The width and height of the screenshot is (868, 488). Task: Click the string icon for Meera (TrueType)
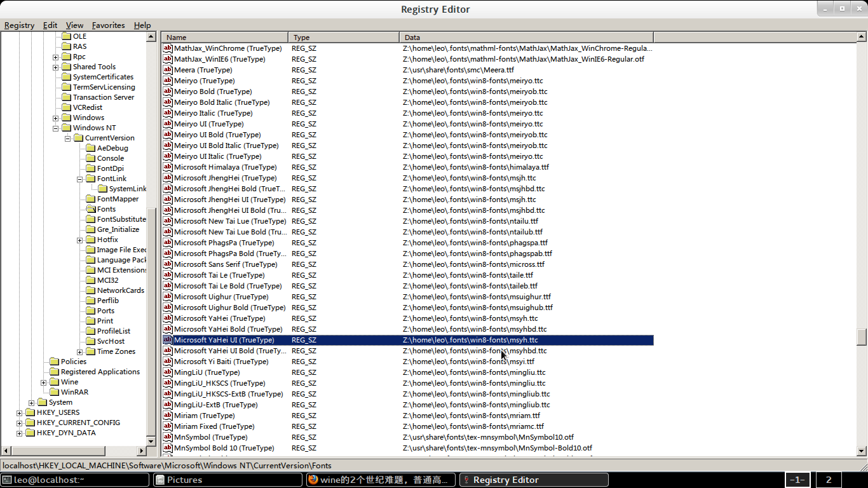(168, 70)
